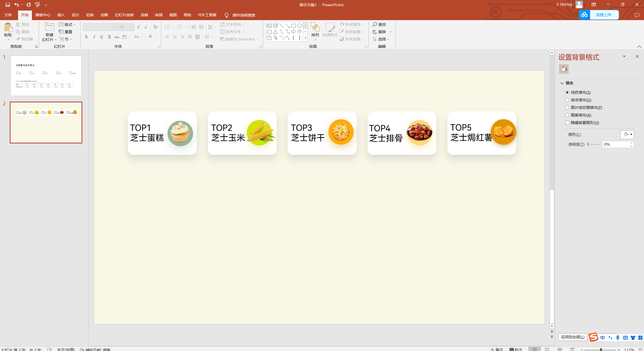Open the Layout (版式) dropdown
The height and width of the screenshot is (351, 644).
point(67,25)
